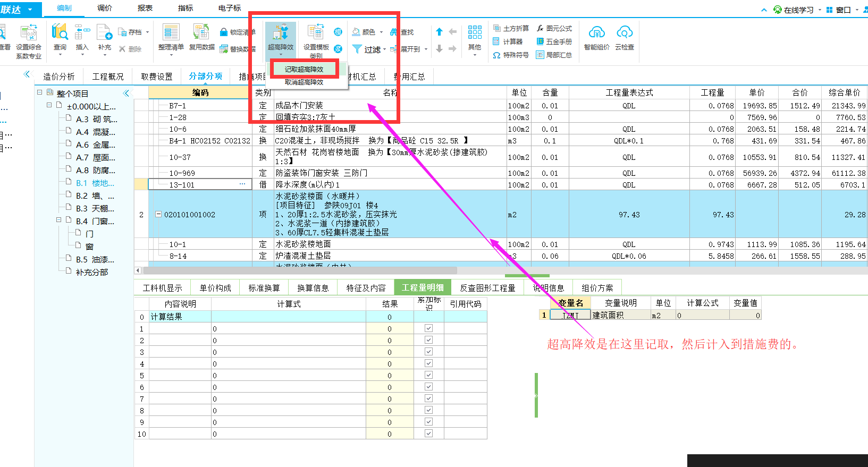Click the 存档 archive icon
This screenshot has width=868, height=467.
coord(123,32)
